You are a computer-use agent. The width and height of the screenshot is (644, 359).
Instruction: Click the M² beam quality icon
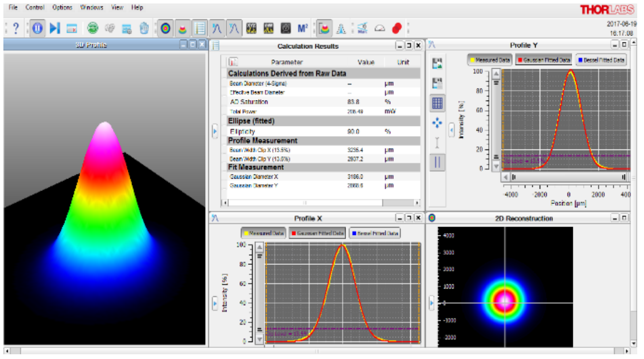tap(303, 28)
